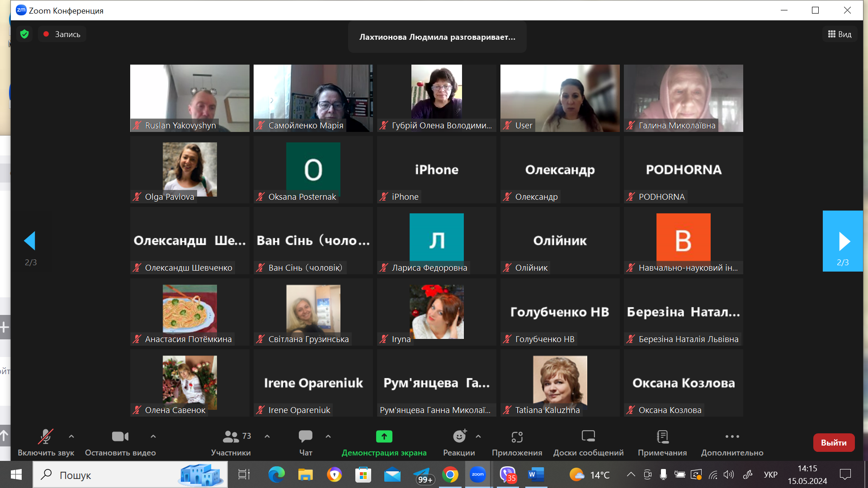Open the Participants panel icon
This screenshot has width=868, height=488.
(231, 437)
